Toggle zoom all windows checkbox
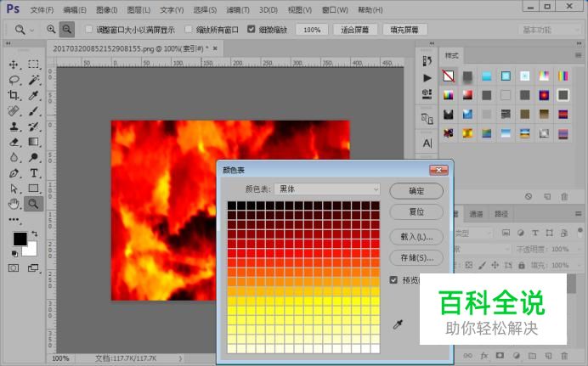 [x=189, y=29]
